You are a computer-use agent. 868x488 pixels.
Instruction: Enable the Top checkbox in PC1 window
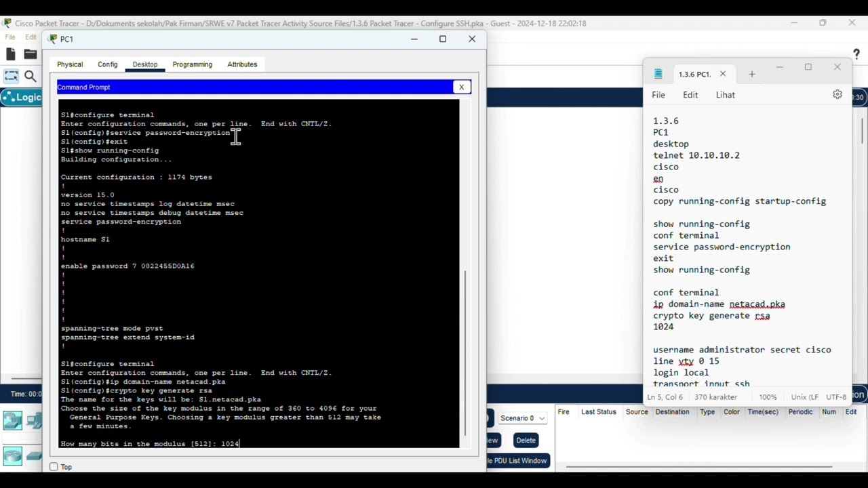pyautogui.click(x=54, y=467)
